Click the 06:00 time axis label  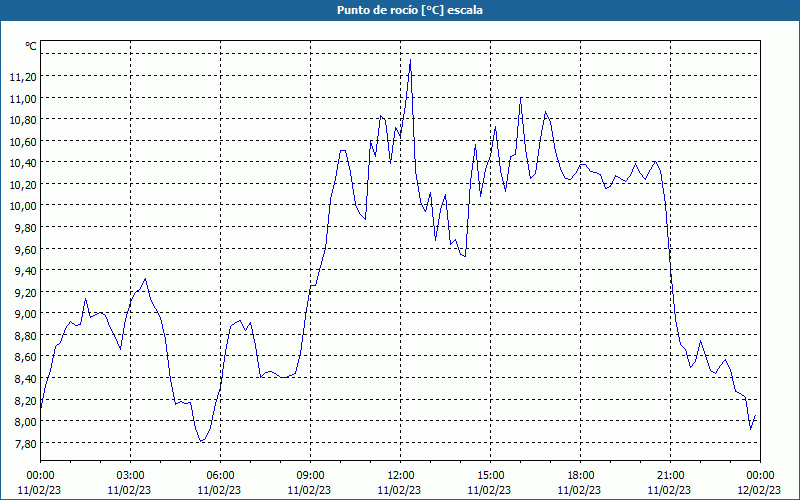(220, 476)
